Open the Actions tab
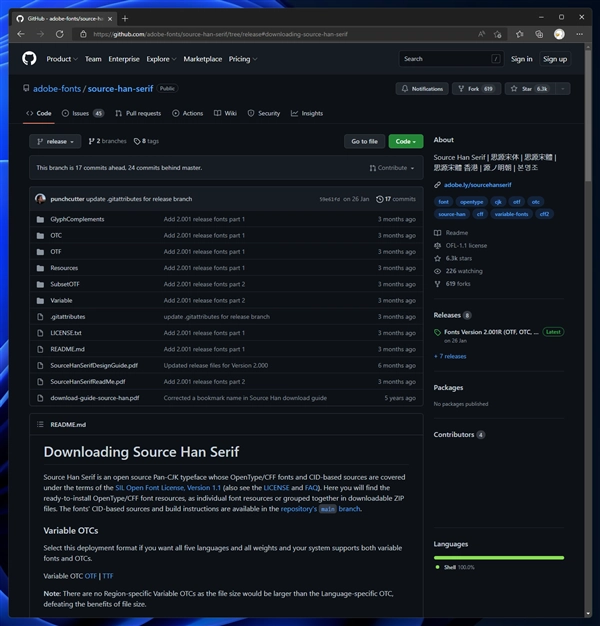 point(187,113)
